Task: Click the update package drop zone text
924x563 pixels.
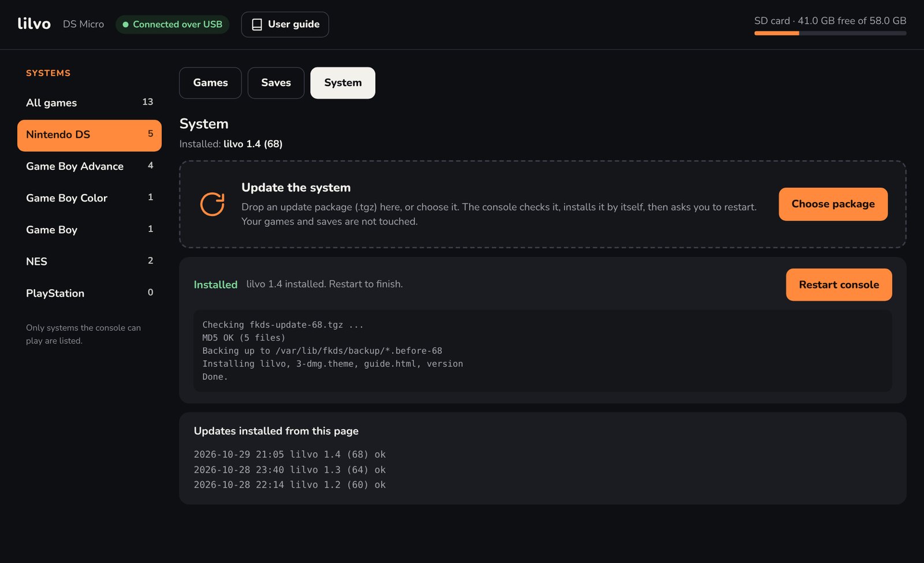Action: [499, 214]
